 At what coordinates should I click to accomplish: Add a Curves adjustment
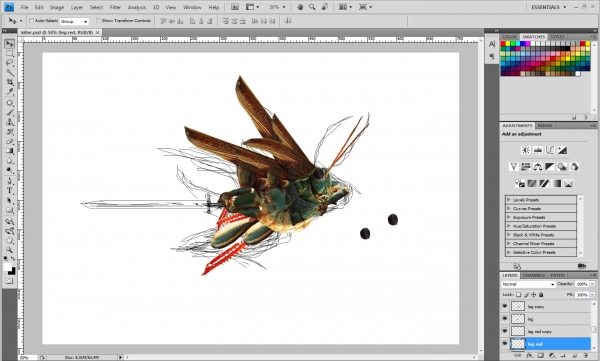pos(550,150)
